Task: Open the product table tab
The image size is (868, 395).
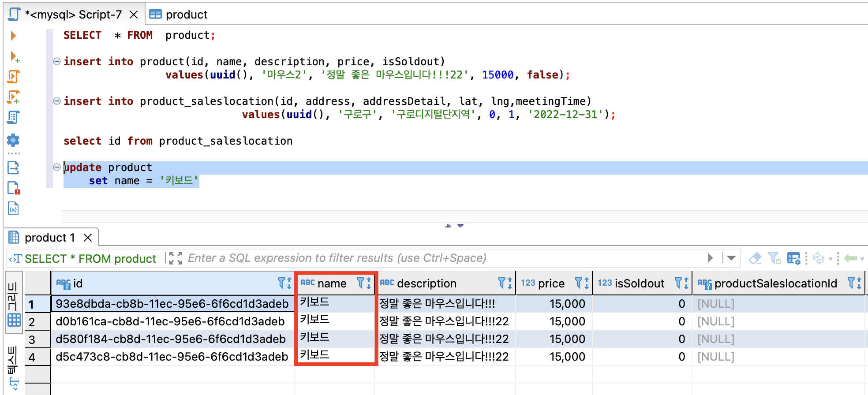Action: tap(178, 15)
